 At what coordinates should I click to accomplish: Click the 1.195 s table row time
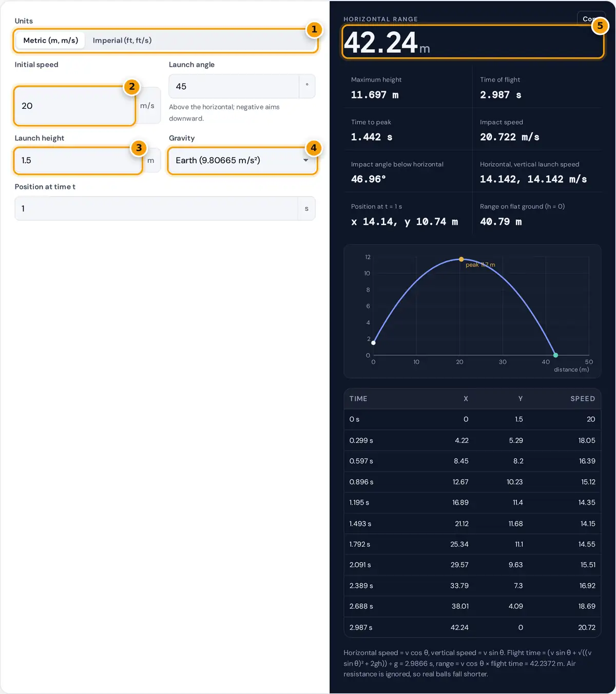point(359,503)
